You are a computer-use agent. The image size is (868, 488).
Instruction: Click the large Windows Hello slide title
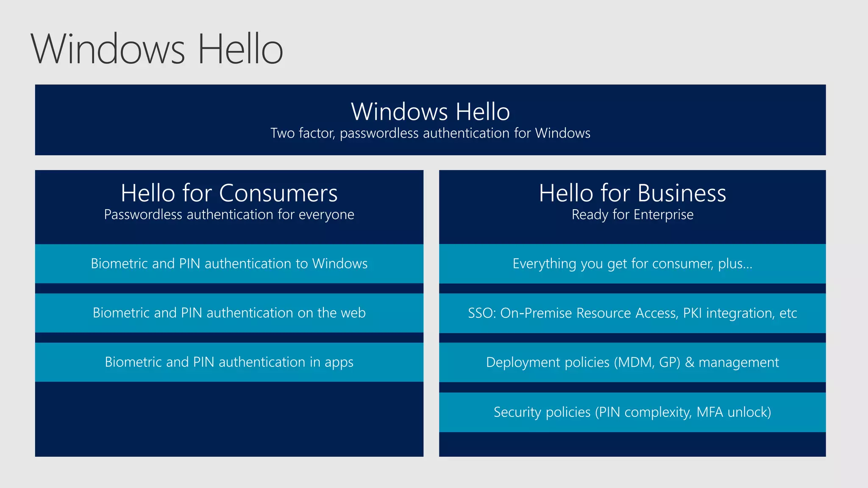pyautogui.click(x=157, y=49)
